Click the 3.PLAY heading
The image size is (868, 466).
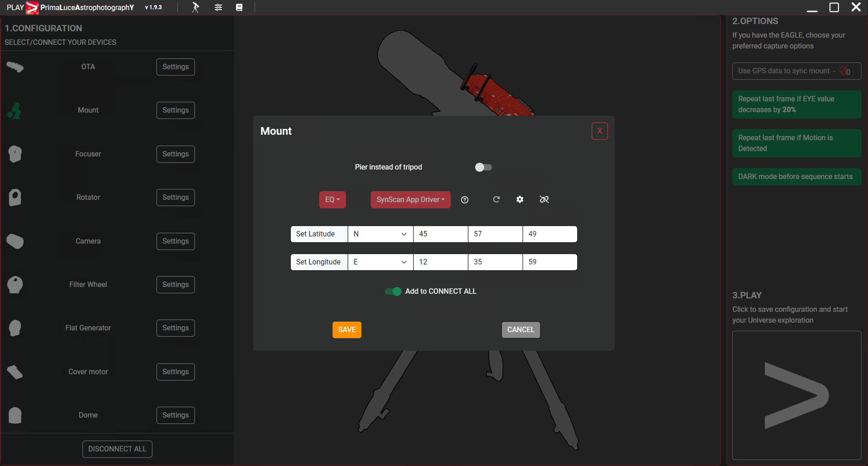tap(747, 296)
